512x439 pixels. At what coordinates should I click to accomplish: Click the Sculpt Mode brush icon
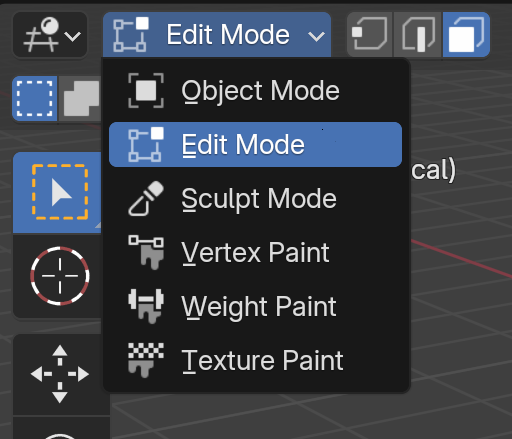[146, 199]
